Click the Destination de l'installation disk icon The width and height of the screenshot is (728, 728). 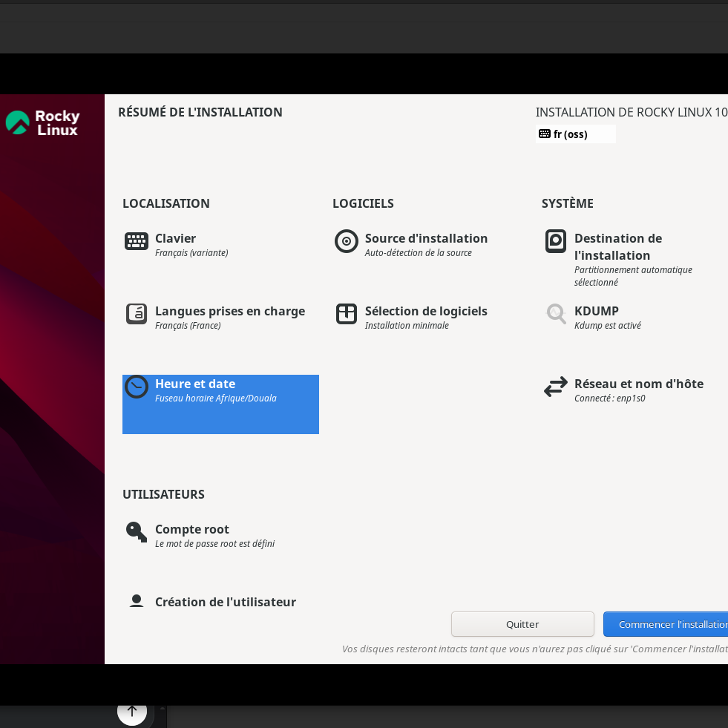(x=556, y=241)
